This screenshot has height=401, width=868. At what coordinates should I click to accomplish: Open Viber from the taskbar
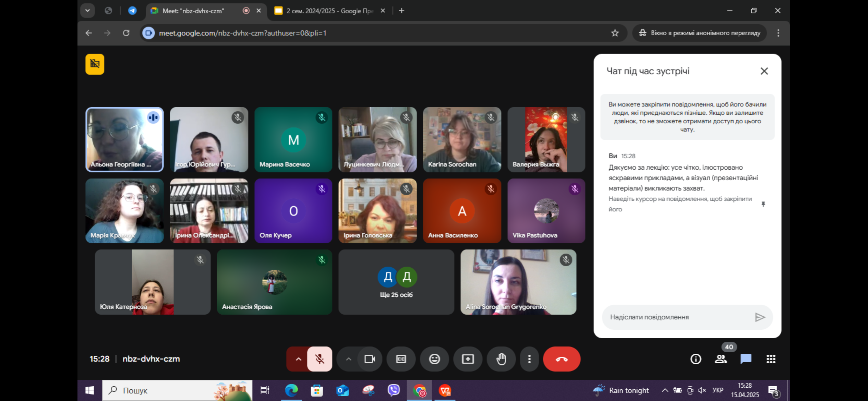[394, 390]
